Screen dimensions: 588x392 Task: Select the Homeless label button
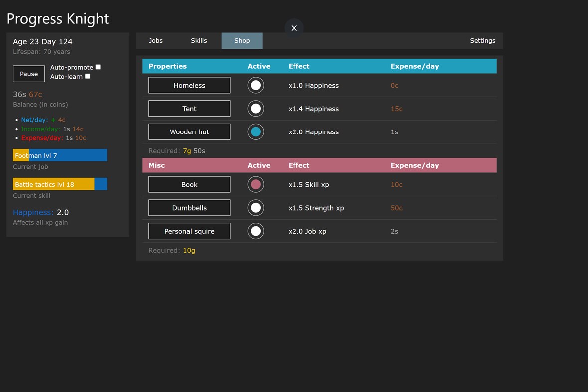click(x=189, y=85)
